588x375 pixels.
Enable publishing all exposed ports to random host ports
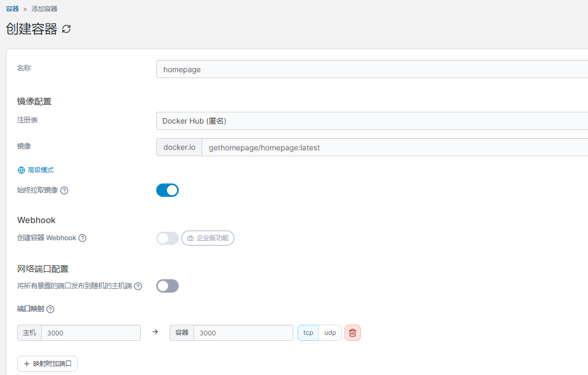[x=167, y=286]
